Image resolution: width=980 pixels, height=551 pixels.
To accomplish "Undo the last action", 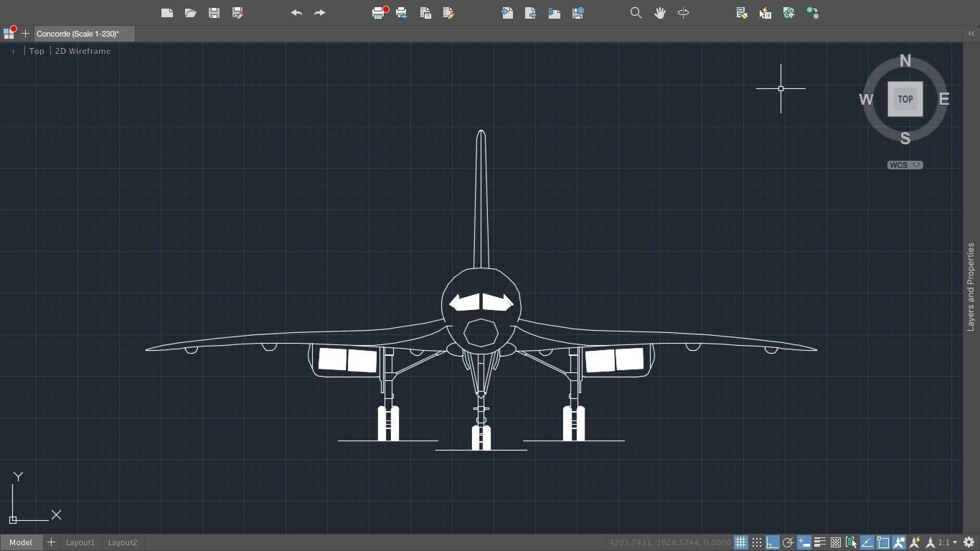I will point(295,12).
